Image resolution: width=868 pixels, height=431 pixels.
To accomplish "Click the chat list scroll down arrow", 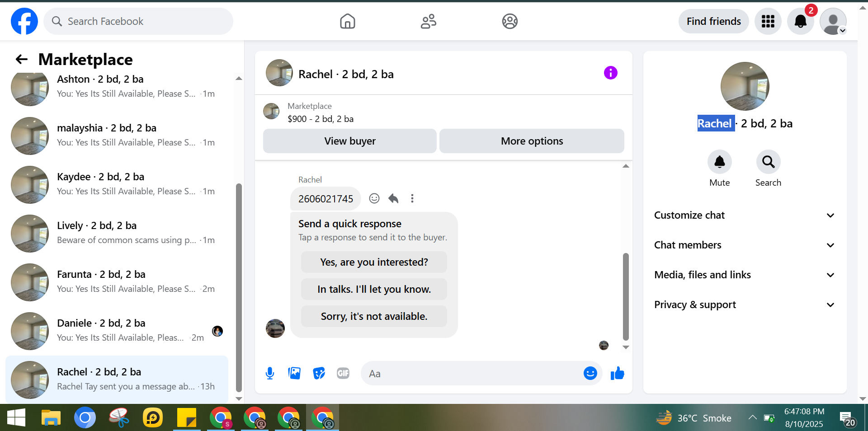I will click(x=239, y=399).
